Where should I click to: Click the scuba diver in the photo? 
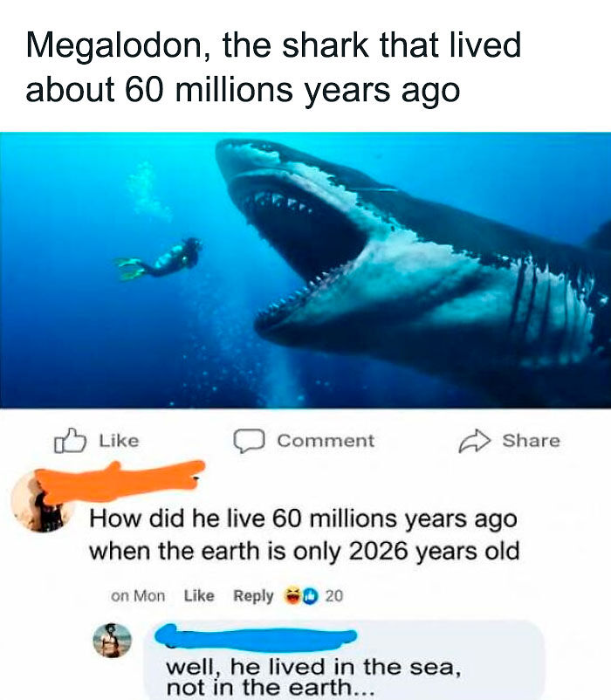[159, 260]
